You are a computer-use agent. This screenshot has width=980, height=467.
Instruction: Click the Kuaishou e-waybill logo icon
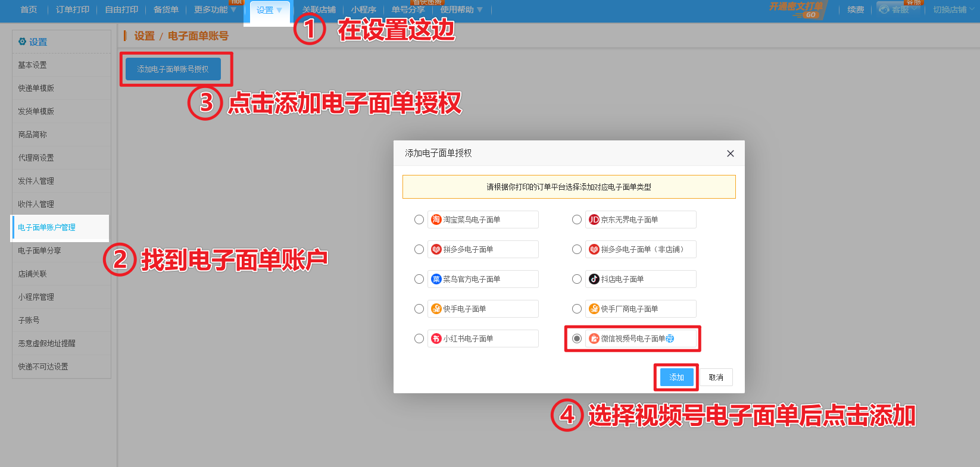pos(436,309)
